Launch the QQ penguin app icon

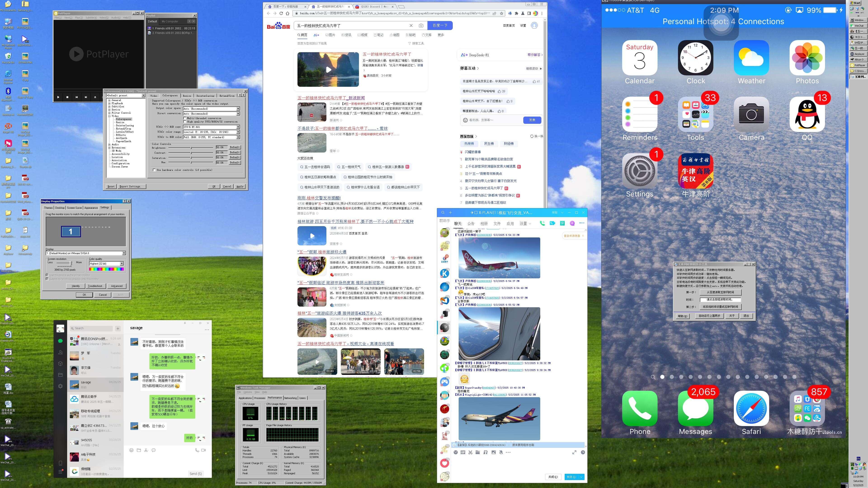coord(807,115)
